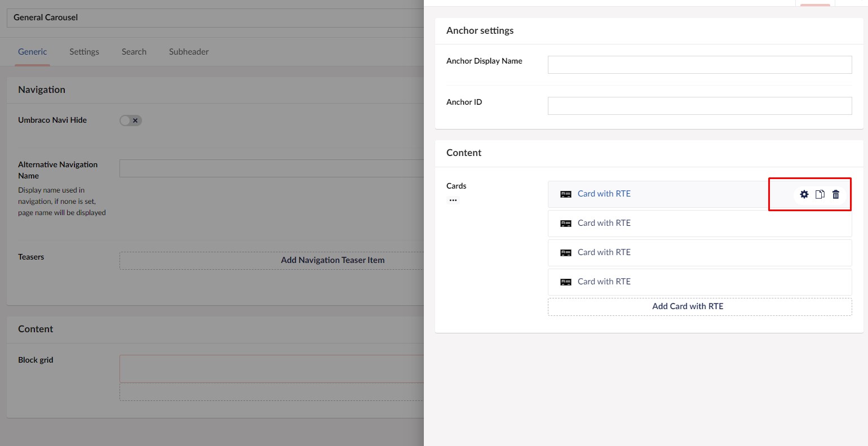Click Add Navigation Teaser Item
868x446 pixels.
point(333,260)
